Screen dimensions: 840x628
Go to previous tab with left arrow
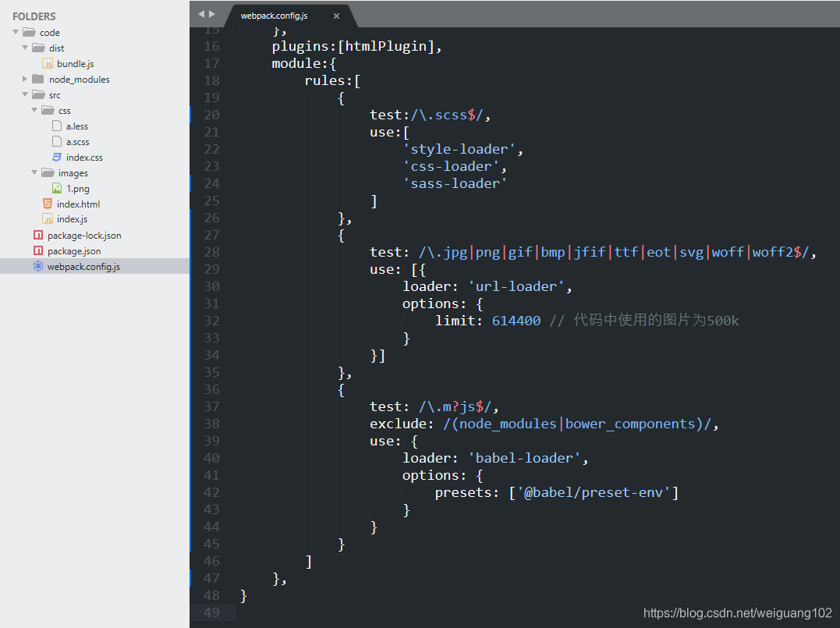(x=201, y=14)
